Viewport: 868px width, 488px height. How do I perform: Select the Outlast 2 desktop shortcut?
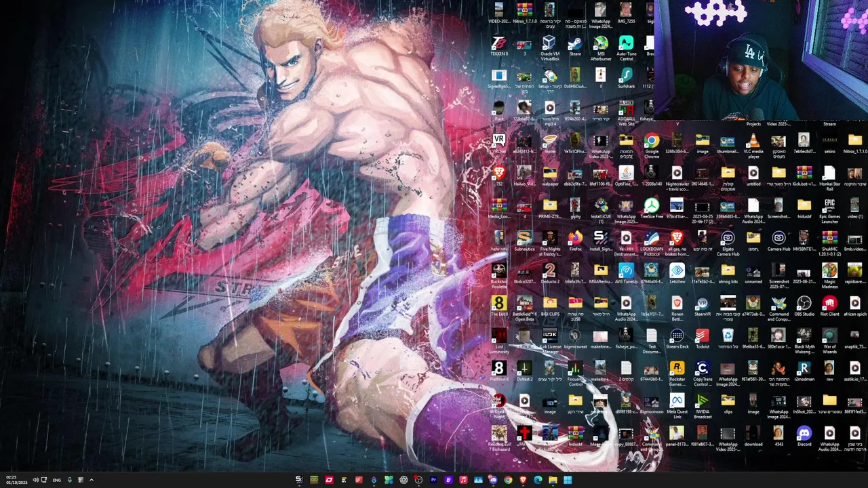pos(524,369)
